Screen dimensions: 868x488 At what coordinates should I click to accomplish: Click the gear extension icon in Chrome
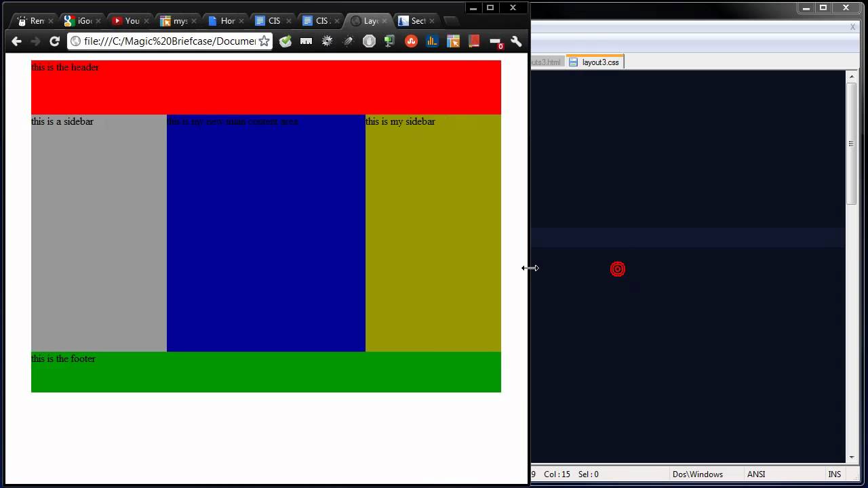click(327, 41)
